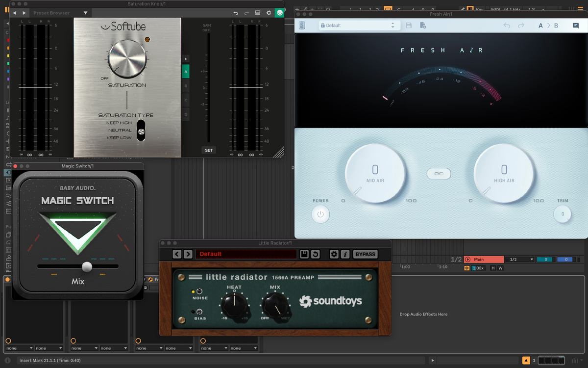Image resolution: width=588 pixels, height=368 pixels.
Task: Toggle the H button in the track header
Action: [493, 268]
